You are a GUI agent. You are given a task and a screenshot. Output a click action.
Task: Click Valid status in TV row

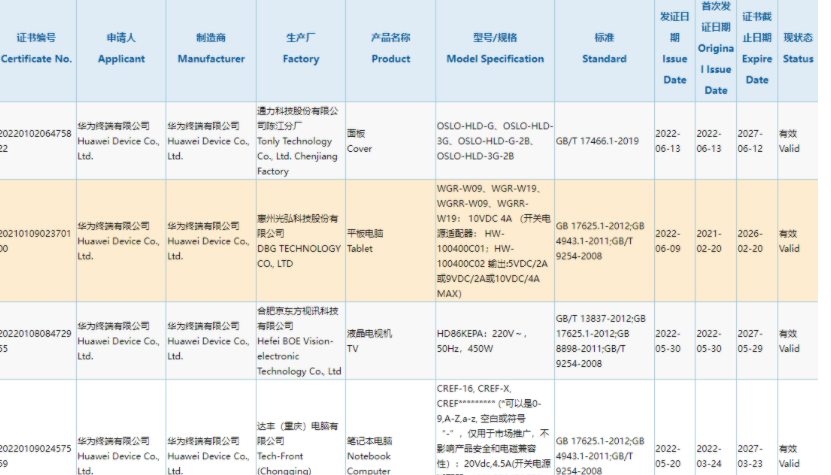(x=798, y=341)
